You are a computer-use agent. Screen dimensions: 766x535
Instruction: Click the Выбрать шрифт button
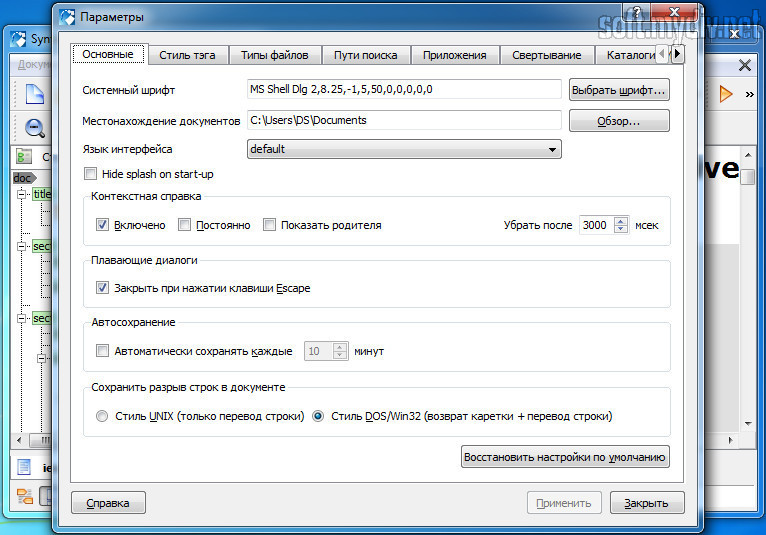point(618,90)
